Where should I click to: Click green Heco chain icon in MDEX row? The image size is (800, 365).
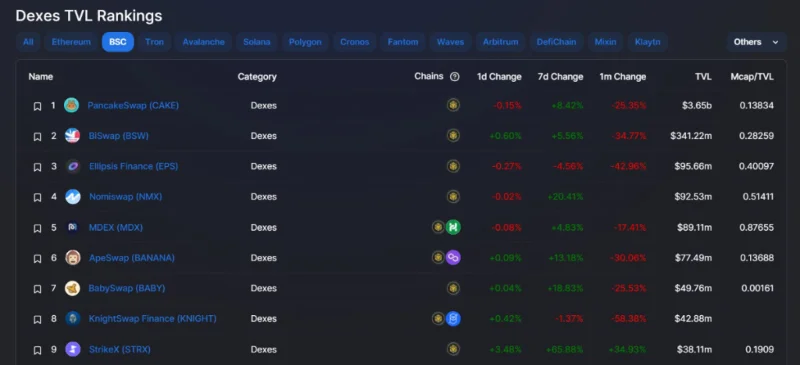tap(453, 227)
